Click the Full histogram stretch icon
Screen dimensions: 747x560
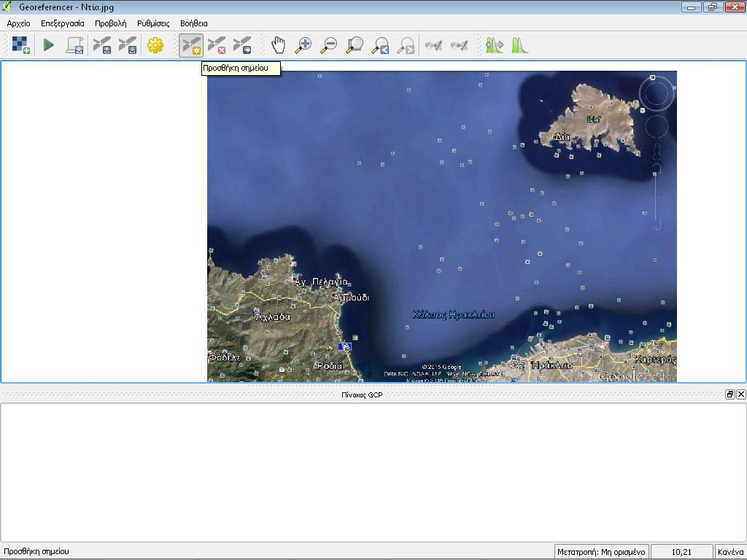(494, 45)
